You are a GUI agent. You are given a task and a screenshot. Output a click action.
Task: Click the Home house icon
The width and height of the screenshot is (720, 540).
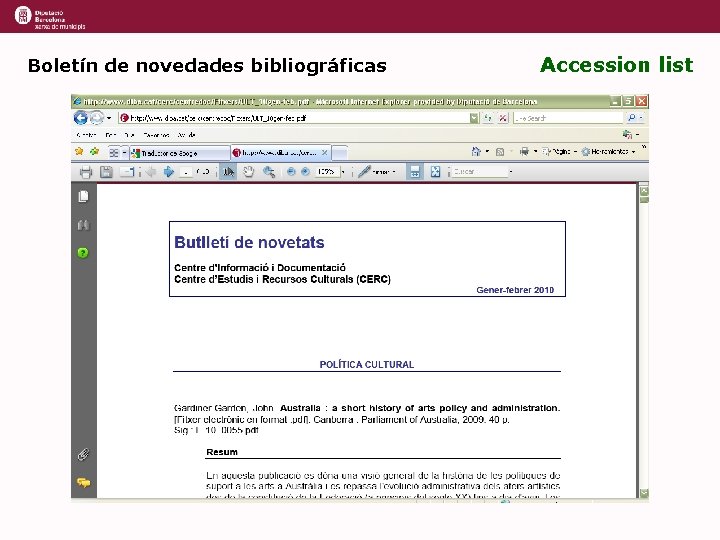(476, 152)
